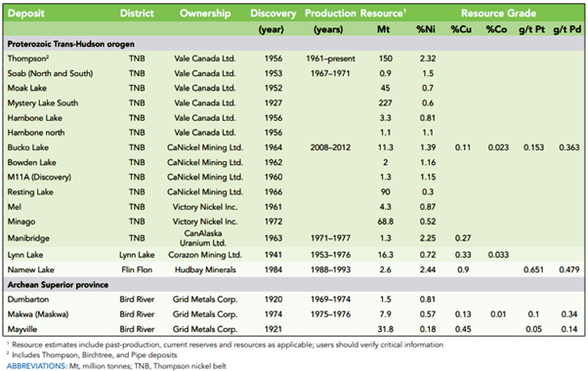This screenshot has height=371, width=588.
Task: Select the Discovery column header
Action: pyautogui.click(x=273, y=13)
